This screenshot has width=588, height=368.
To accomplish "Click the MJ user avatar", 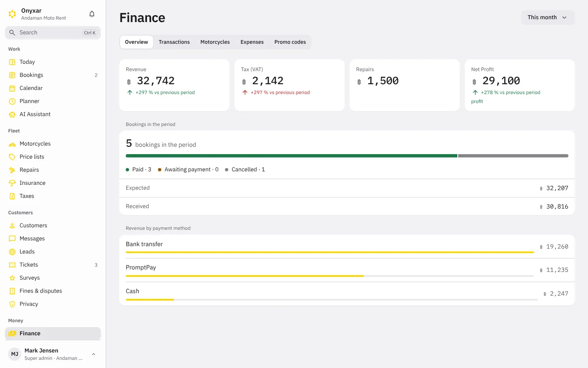I will 15,354.
